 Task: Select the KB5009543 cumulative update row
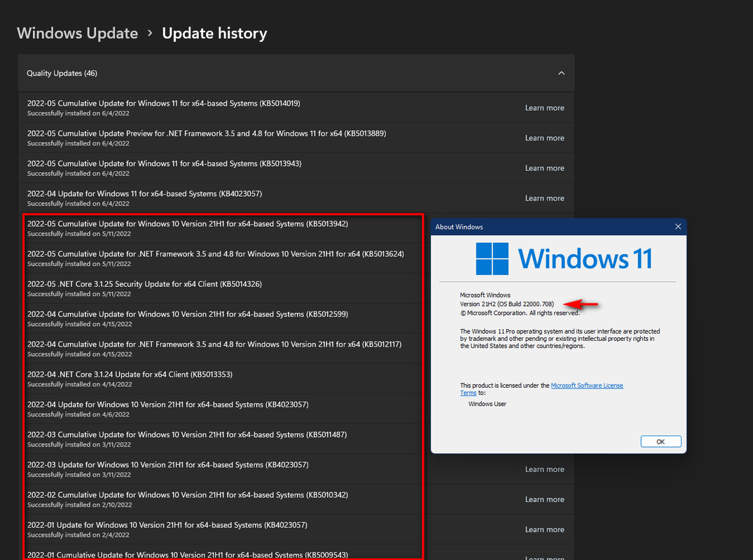tap(296, 553)
